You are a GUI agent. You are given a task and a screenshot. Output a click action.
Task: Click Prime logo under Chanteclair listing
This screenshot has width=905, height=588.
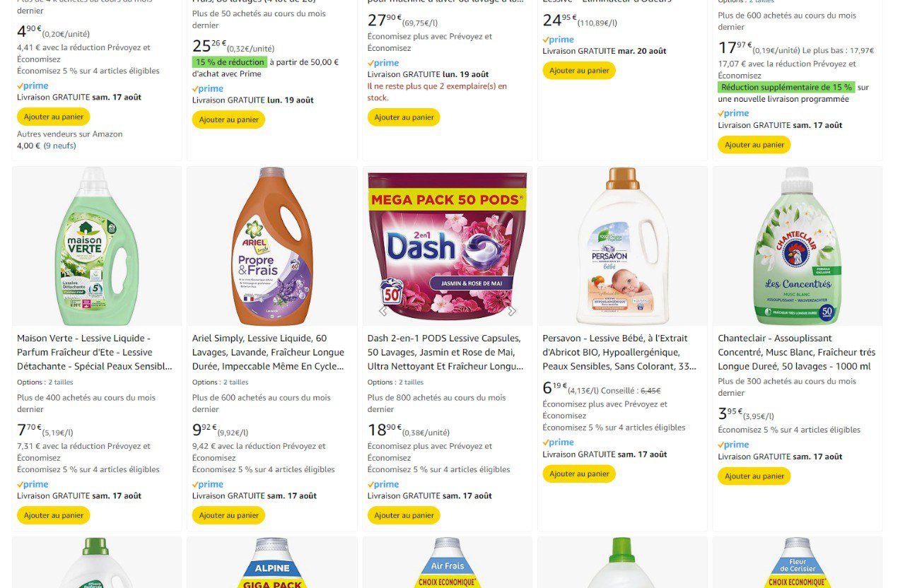[734, 445]
